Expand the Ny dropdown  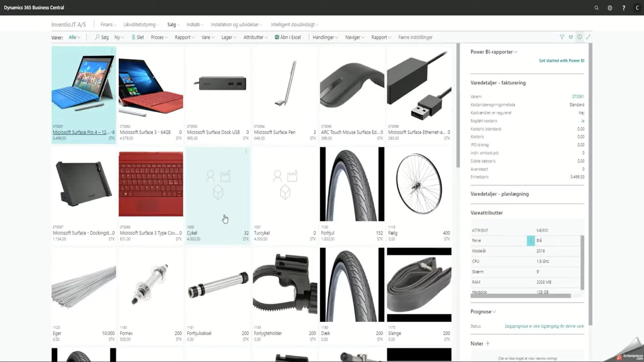tap(119, 37)
